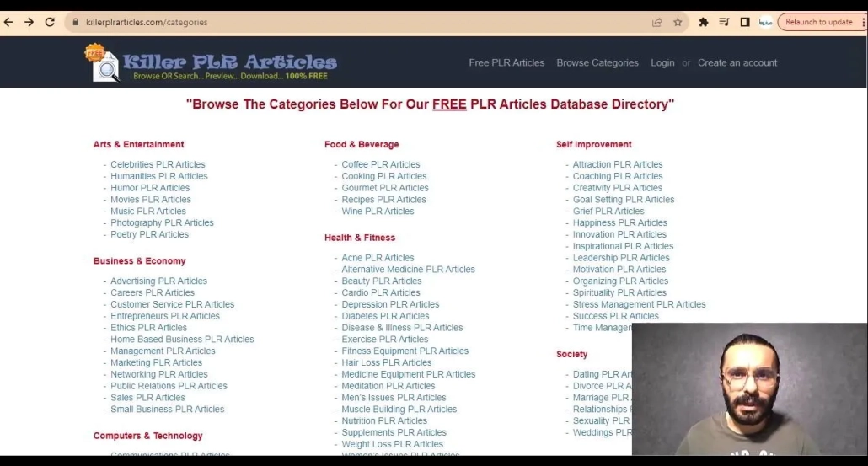Click Create an account link
Viewport: 868px width, 466px height.
point(737,63)
